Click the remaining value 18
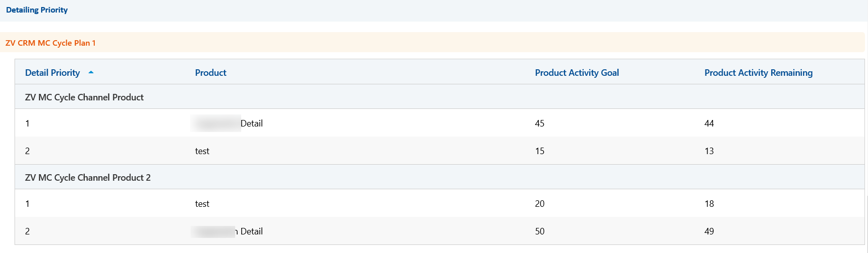868x253 pixels. [x=709, y=204]
